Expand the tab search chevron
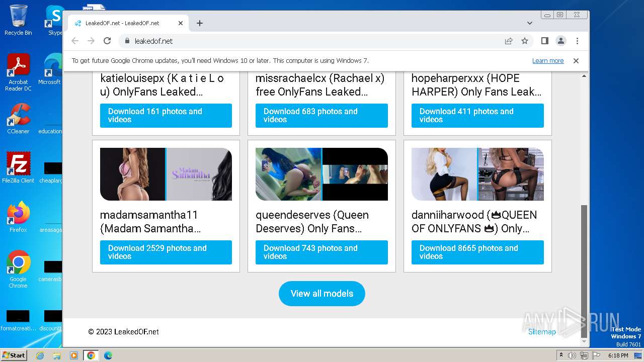 pos(530,23)
